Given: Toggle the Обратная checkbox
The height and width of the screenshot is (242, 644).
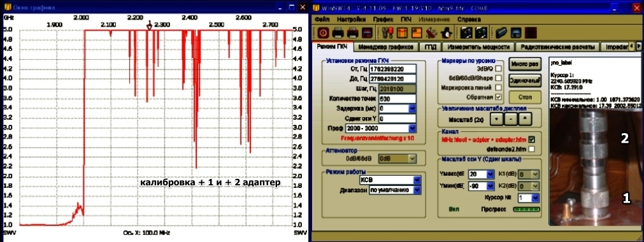Looking at the screenshot, I should click(x=499, y=97).
